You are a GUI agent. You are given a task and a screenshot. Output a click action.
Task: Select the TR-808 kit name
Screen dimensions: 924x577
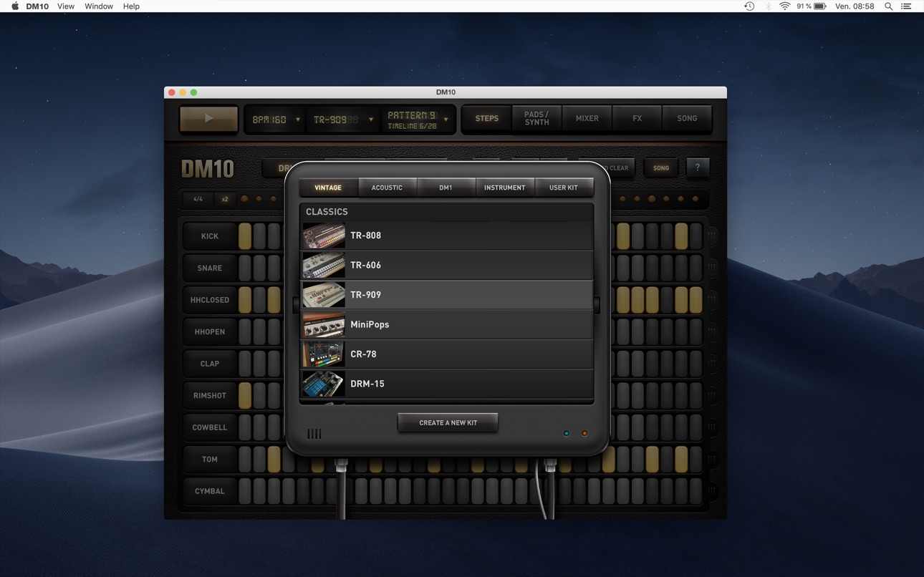click(365, 236)
